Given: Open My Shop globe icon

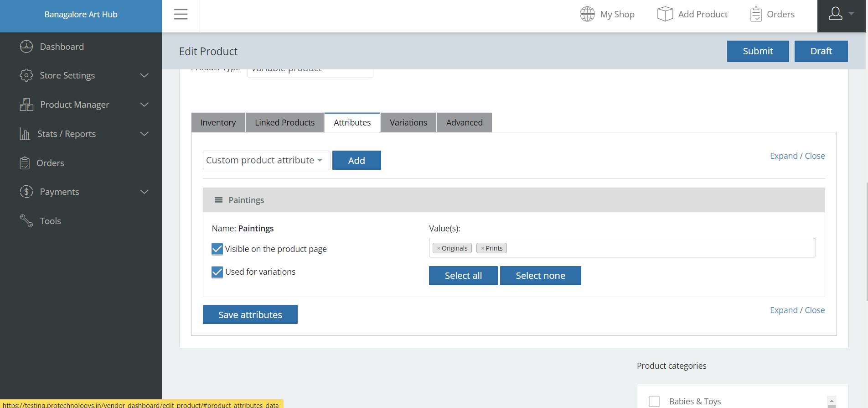Looking at the screenshot, I should click(x=587, y=14).
